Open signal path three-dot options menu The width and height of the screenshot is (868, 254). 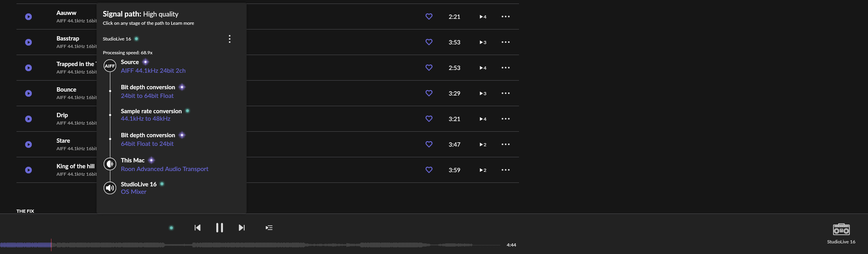point(230,39)
